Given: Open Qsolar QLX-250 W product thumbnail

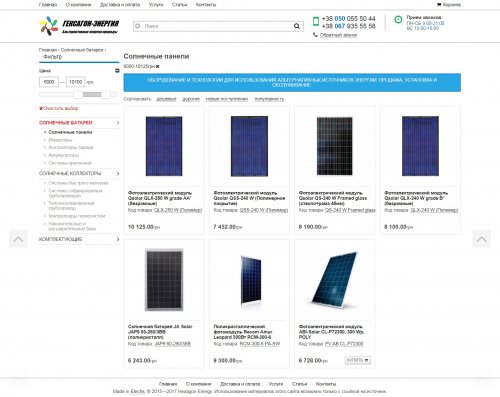Looking at the screenshot, I should (x=164, y=146).
